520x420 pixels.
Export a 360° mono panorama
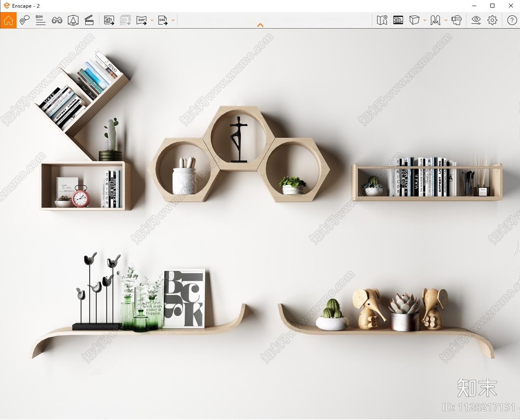pos(142,20)
